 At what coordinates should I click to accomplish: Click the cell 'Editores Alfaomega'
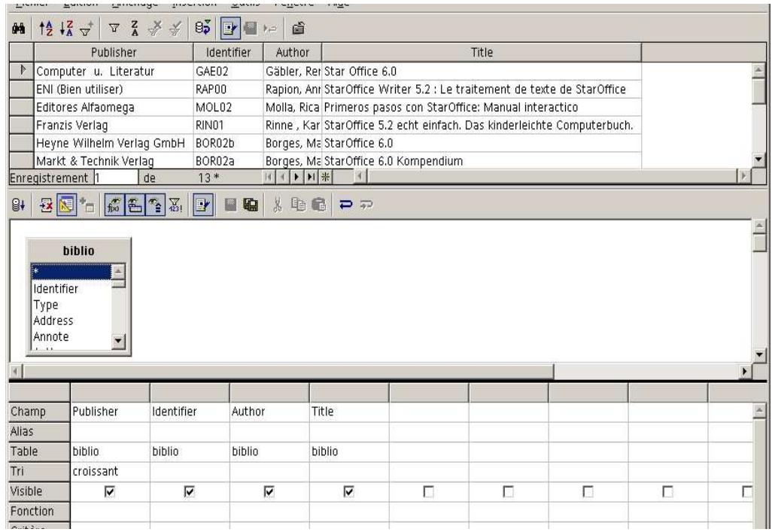click(114, 107)
